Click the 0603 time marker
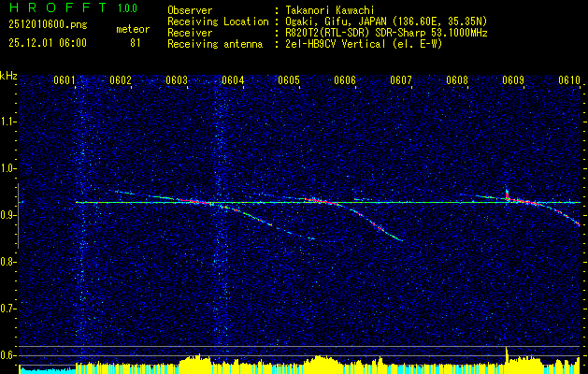The height and width of the screenshot is (374, 588). pos(177,80)
